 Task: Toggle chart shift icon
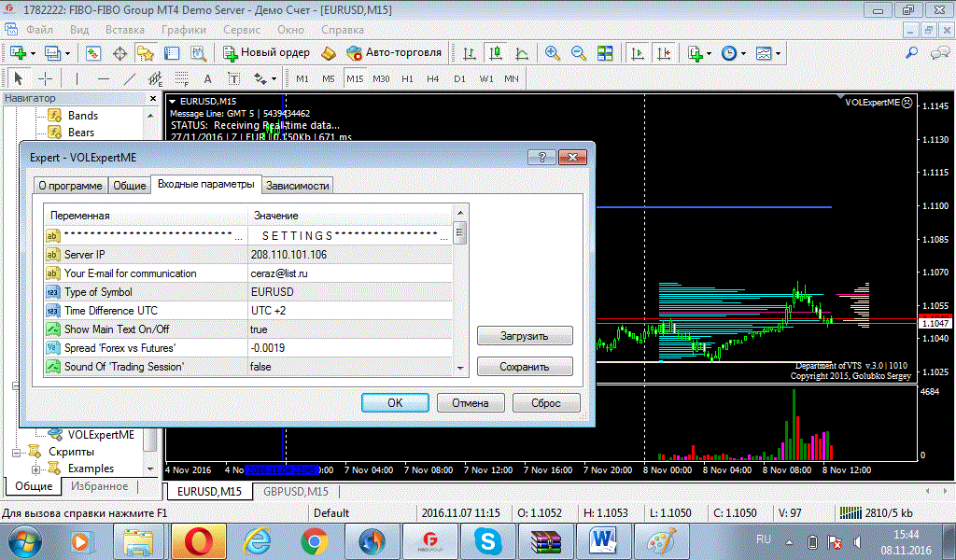pos(664,53)
